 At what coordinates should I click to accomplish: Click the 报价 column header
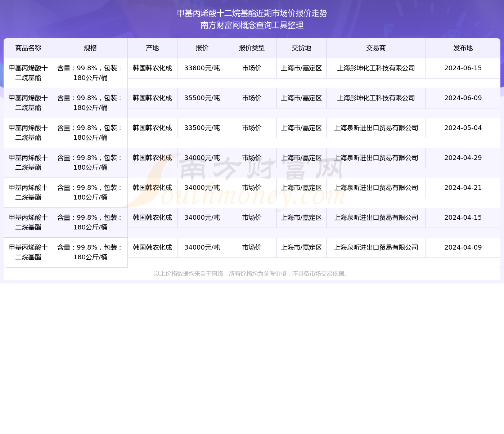pos(202,48)
